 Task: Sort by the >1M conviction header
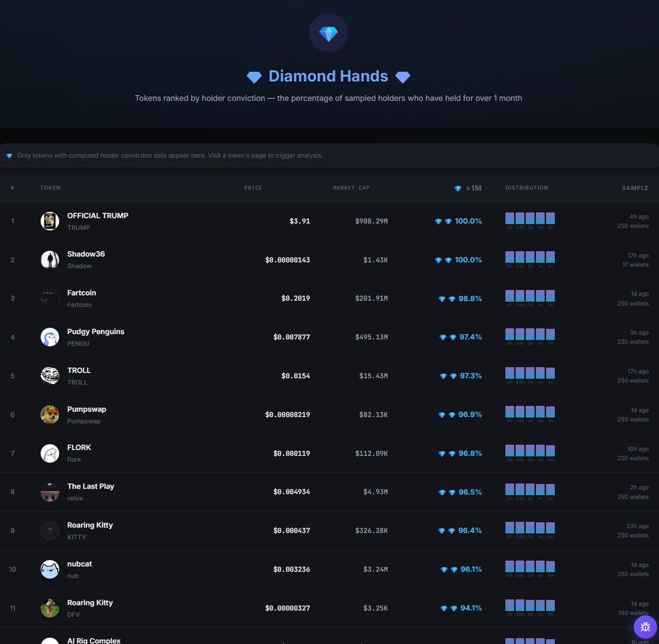click(x=468, y=188)
